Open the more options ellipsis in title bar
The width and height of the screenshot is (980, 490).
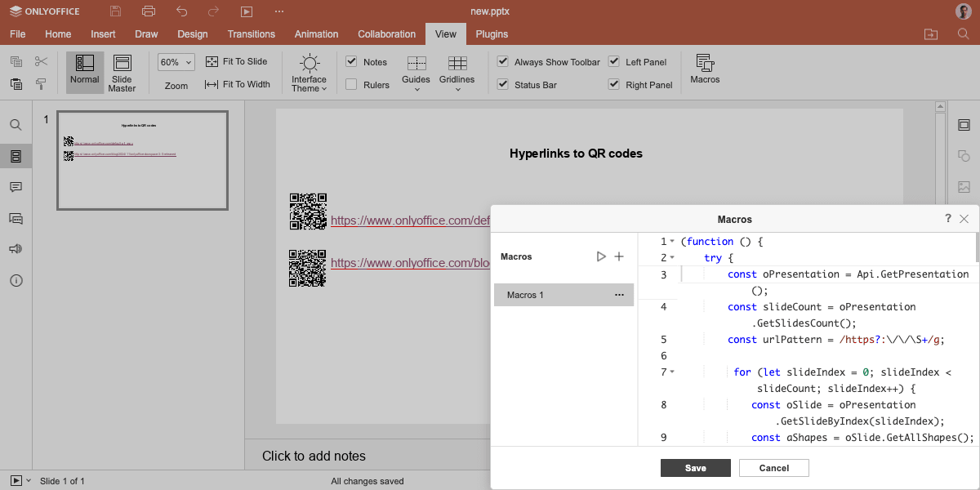[x=279, y=11]
